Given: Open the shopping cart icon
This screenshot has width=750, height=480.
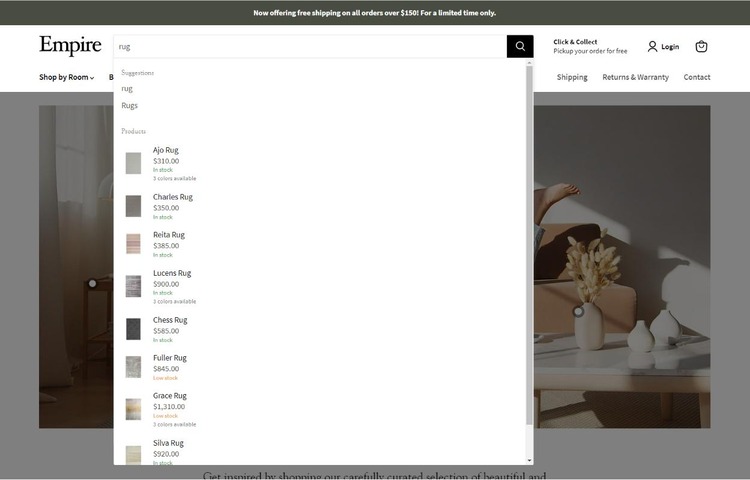Looking at the screenshot, I should click(x=701, y=46).
